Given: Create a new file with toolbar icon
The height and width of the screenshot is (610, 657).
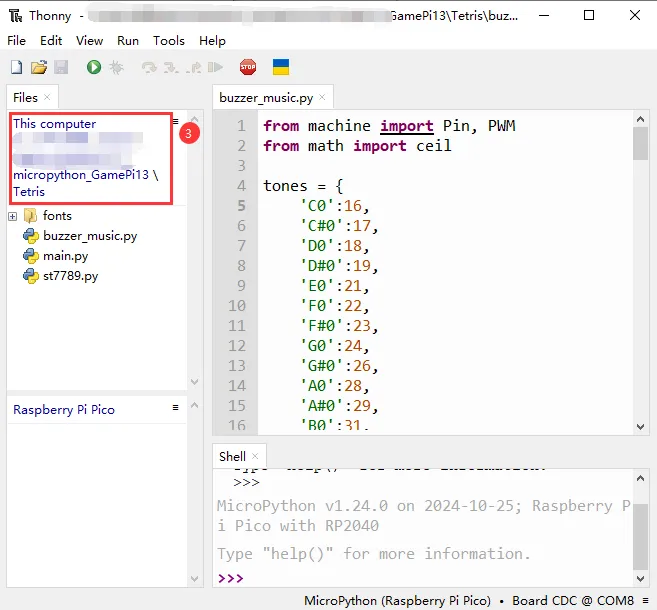Looking at the screenshot, I should pos(16,67).
